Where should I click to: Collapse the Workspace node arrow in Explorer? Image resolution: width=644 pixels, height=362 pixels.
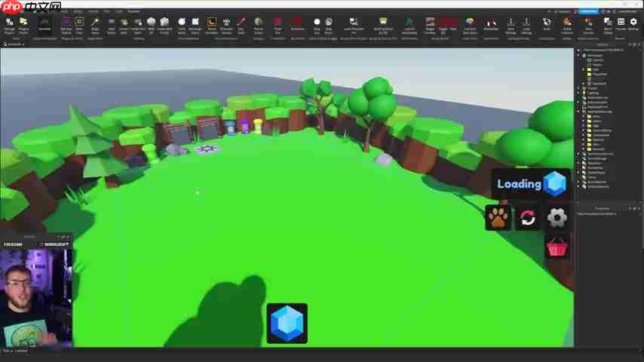(x=578, y=56)
